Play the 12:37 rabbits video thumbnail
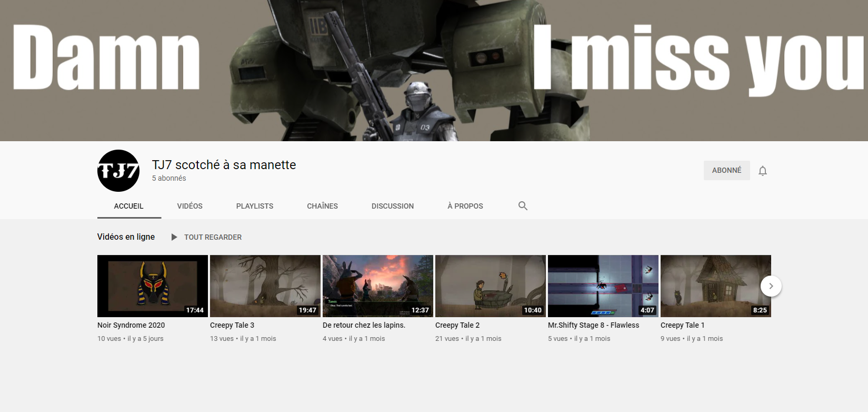The width and height of the screenshot is (868, 412). [x=378, y=286]
